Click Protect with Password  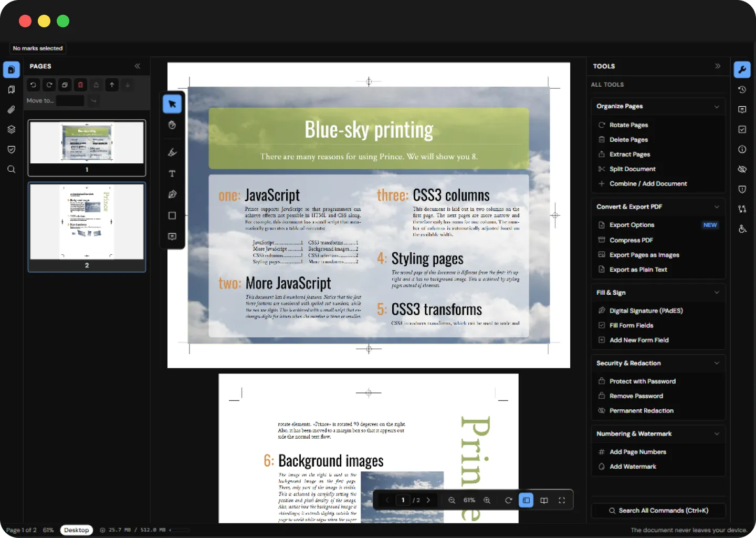658,381
